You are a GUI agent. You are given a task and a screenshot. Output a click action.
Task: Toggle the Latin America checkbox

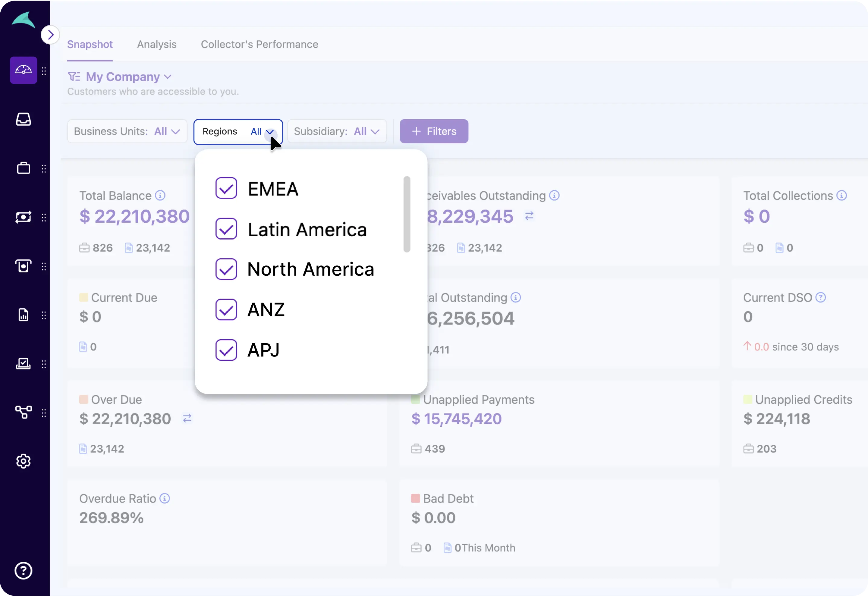[x=226, y=229]
